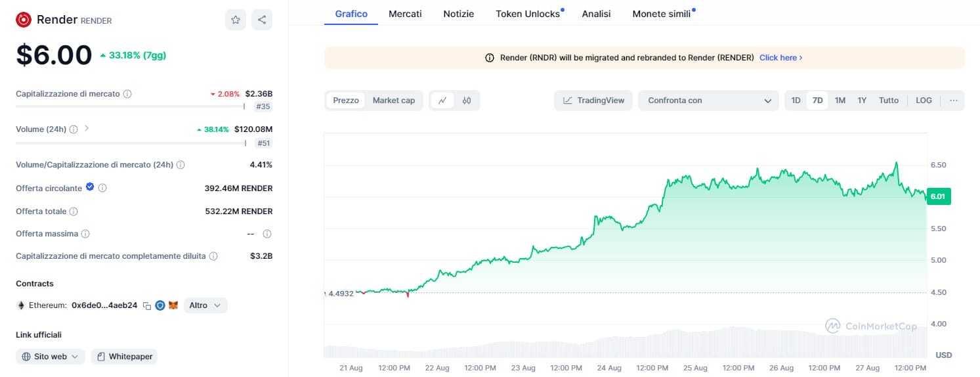980x377 pixels.
Task: Open the Whitepaper document link
Action: pyautogui.click(x=124, y=357)
